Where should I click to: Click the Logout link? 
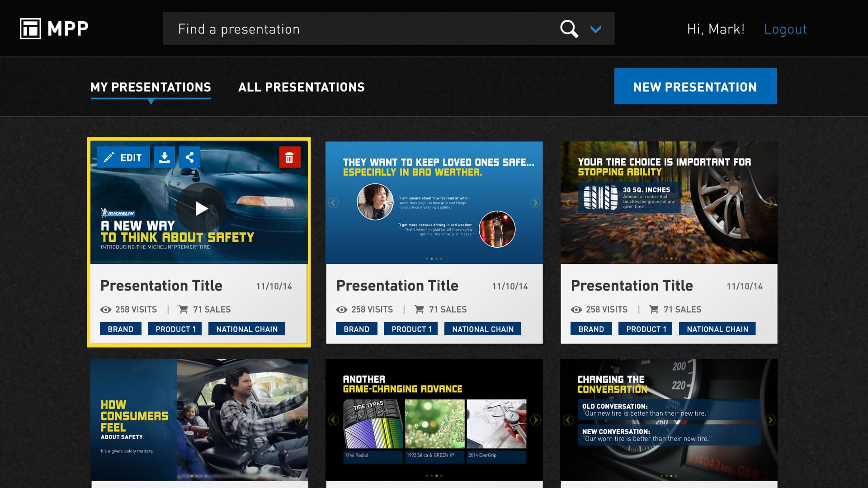coord(785,29)
